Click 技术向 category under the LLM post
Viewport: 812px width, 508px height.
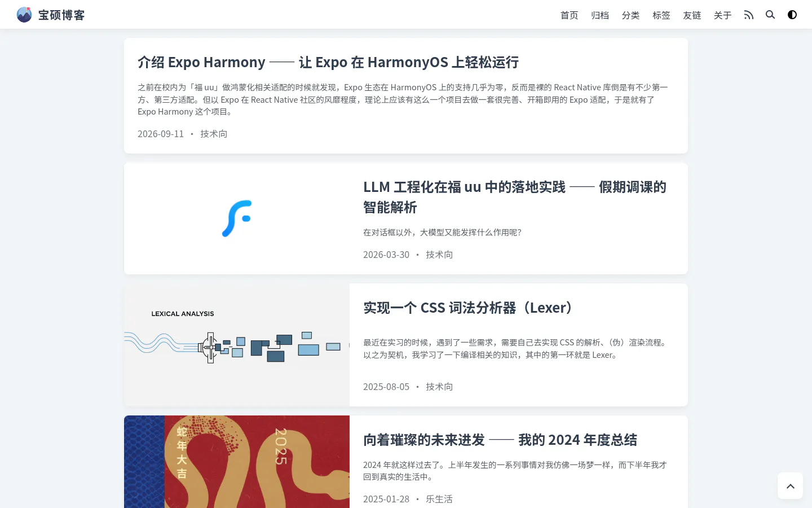tap(439, 255)
